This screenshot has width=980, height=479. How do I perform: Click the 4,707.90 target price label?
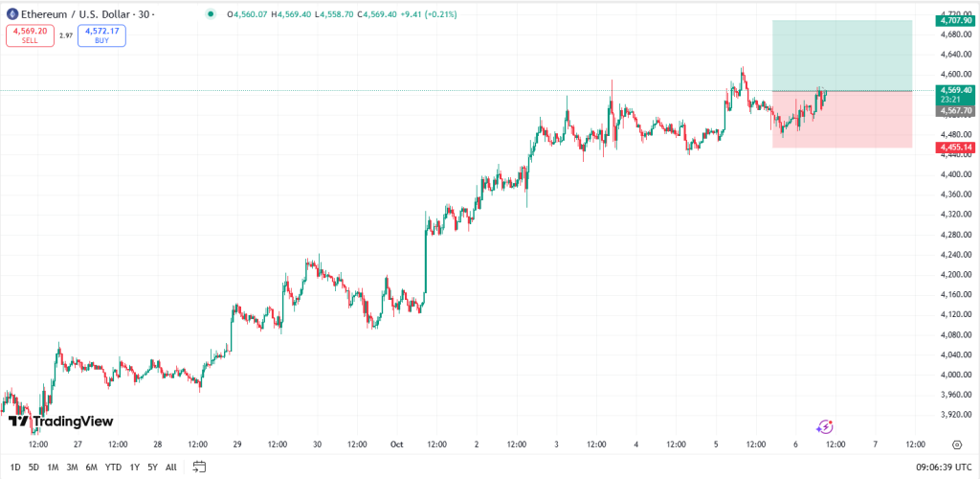(956, 20)
